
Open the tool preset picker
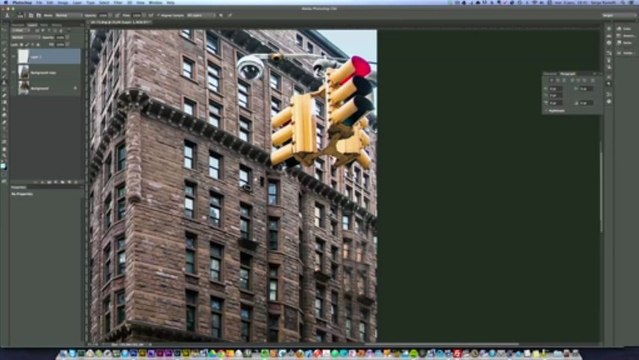(x=8, y=15)
